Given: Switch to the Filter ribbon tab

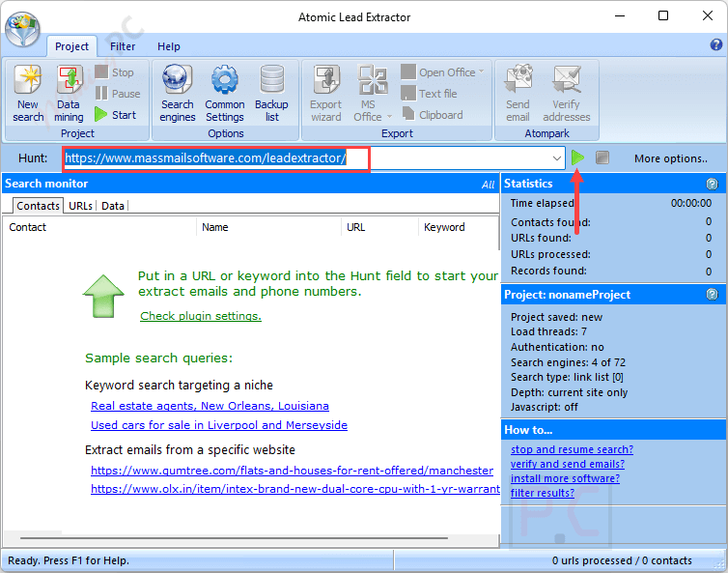Looking at the screenshot, I should click(x=123, y=46).
